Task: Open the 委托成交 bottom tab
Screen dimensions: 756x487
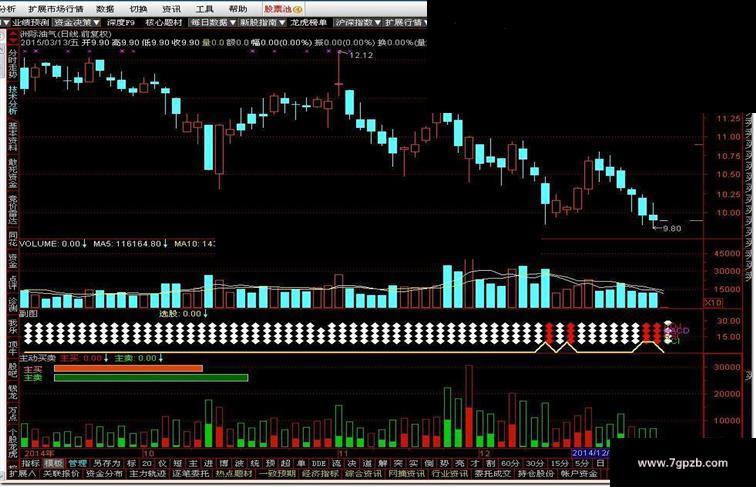Action: [x=492, y=474]
